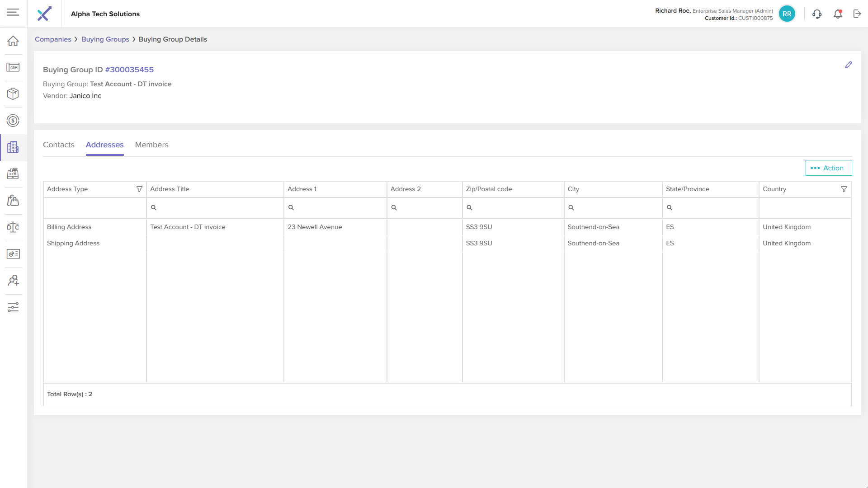The image size is (868, 488).
Task: Select the Billing Address row
Action: click(x=69, y=227)
